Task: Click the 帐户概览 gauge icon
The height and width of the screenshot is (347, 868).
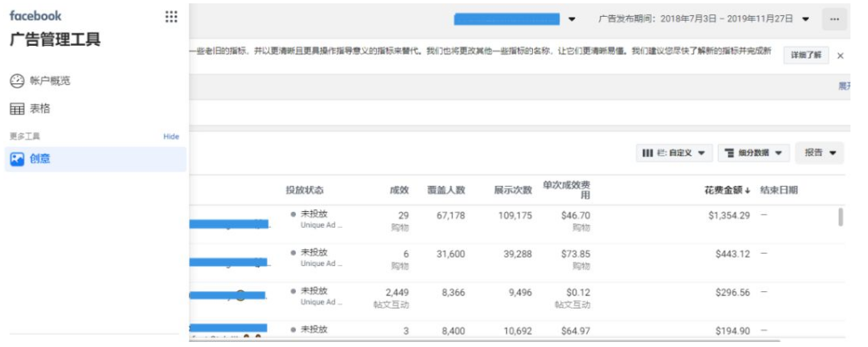Action: coord(18,81)
